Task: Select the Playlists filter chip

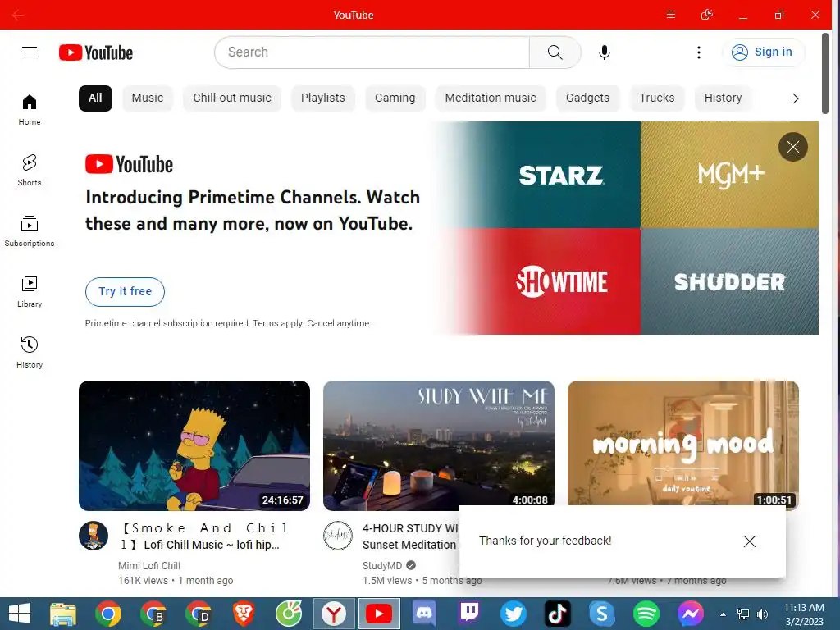Action: (x=323, y=98)
